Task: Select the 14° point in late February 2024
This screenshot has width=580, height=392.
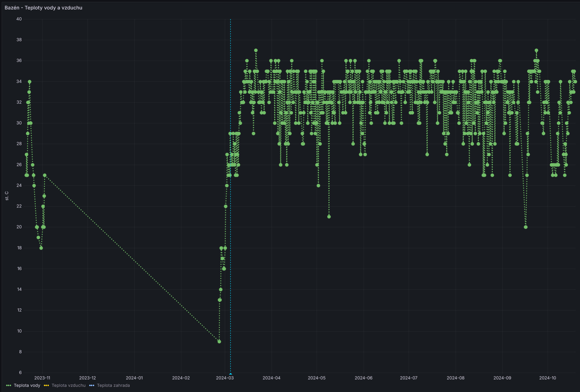Action: 221,289
